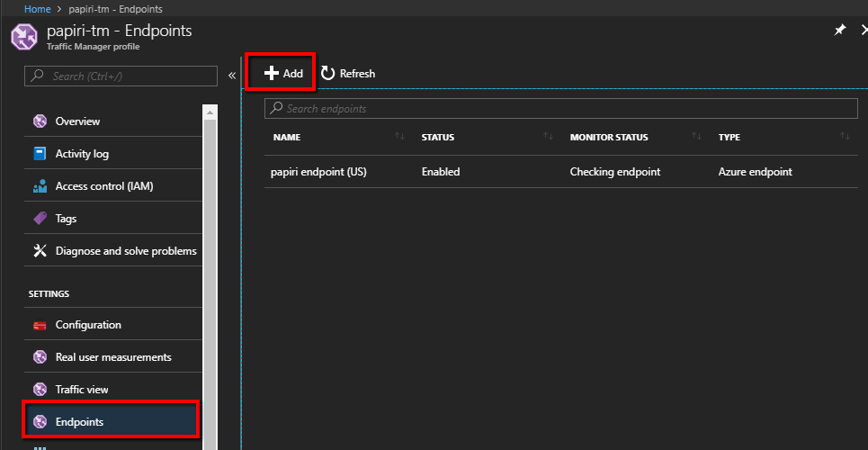The height and width of the screenshot is (450, 868).
Task: Click the Checking endpoint monitor status
Action: click(x=615, y=172)
